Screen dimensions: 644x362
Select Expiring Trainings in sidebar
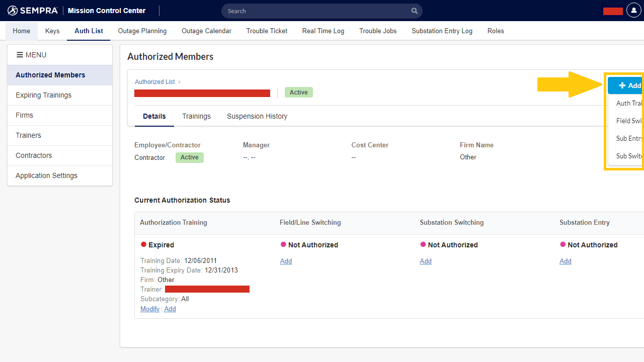point(44,95)
